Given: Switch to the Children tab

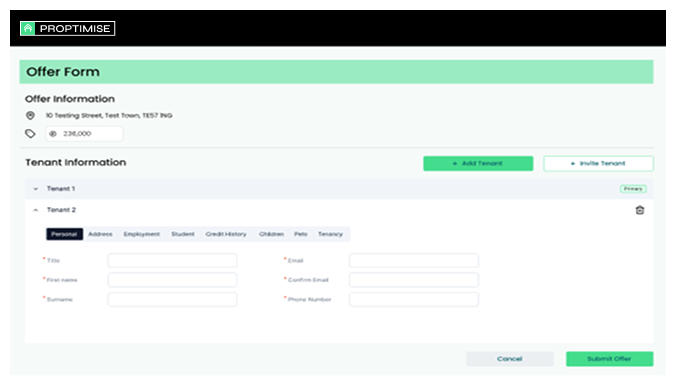Looking at the screenshot, I should click(x=271, y=234).
